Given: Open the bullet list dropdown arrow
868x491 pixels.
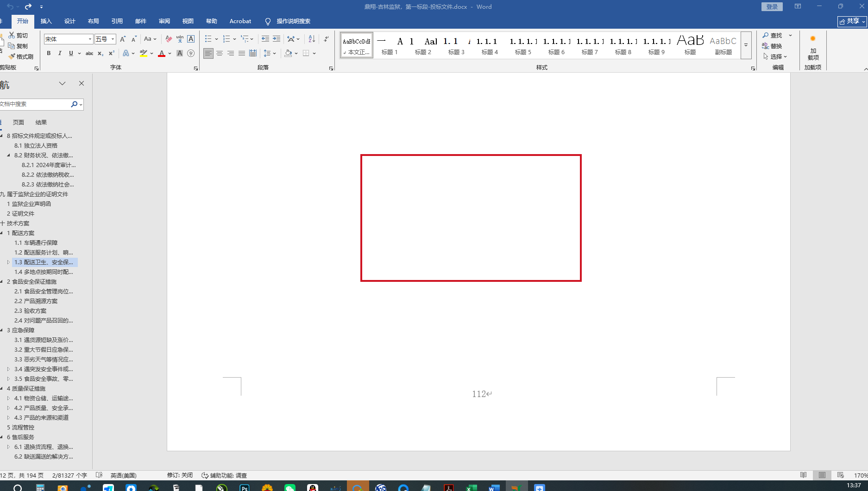Looking at the screenshot, I should point(216,39).
